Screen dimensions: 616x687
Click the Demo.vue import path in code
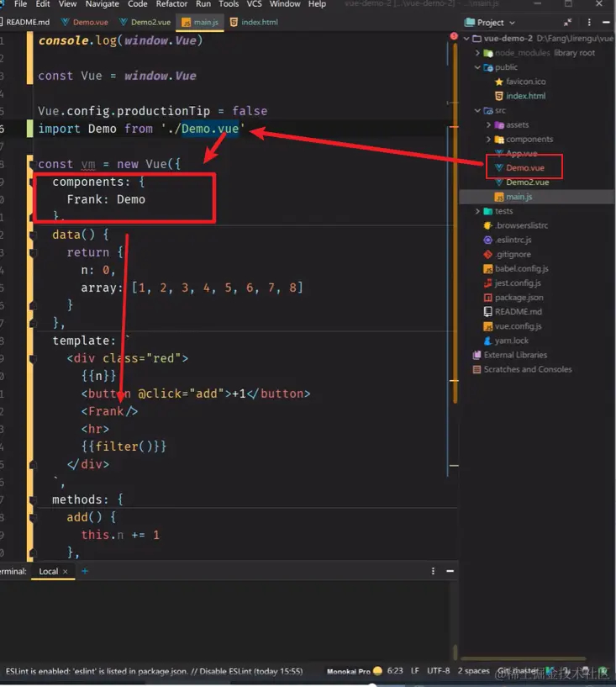(210, 129)
